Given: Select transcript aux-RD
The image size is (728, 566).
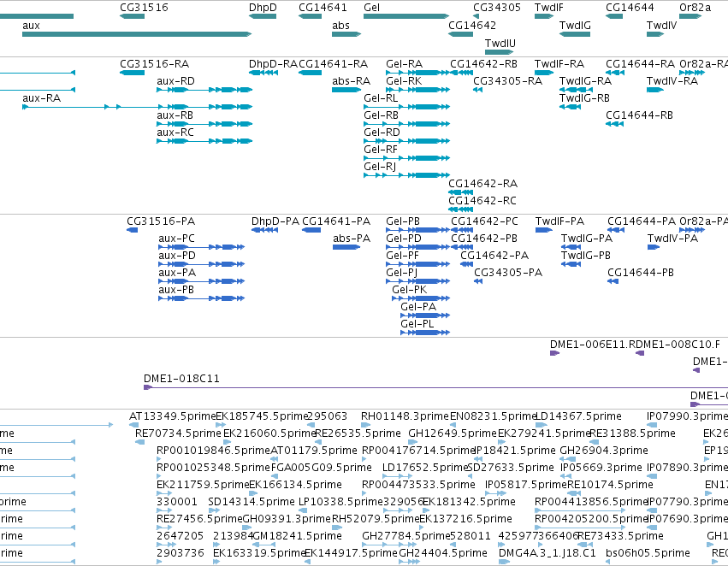Looking at the screenshot, I should [x=204, y=90].
